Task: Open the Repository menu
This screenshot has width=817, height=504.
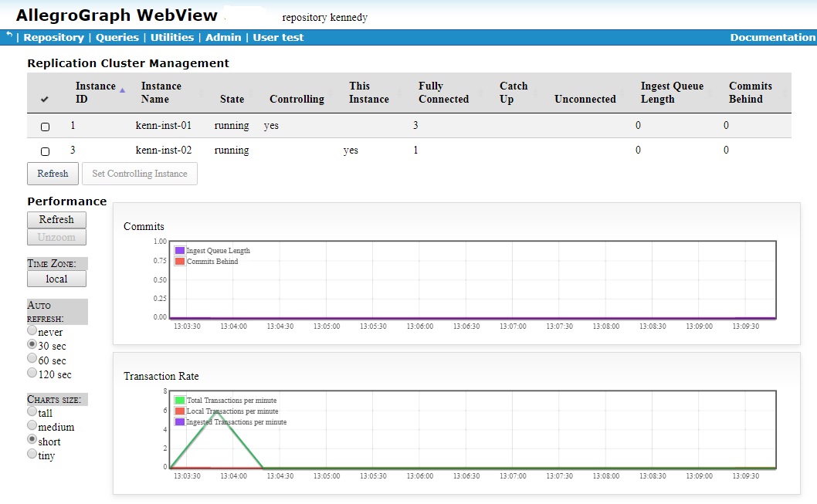Action: point(53,36)
